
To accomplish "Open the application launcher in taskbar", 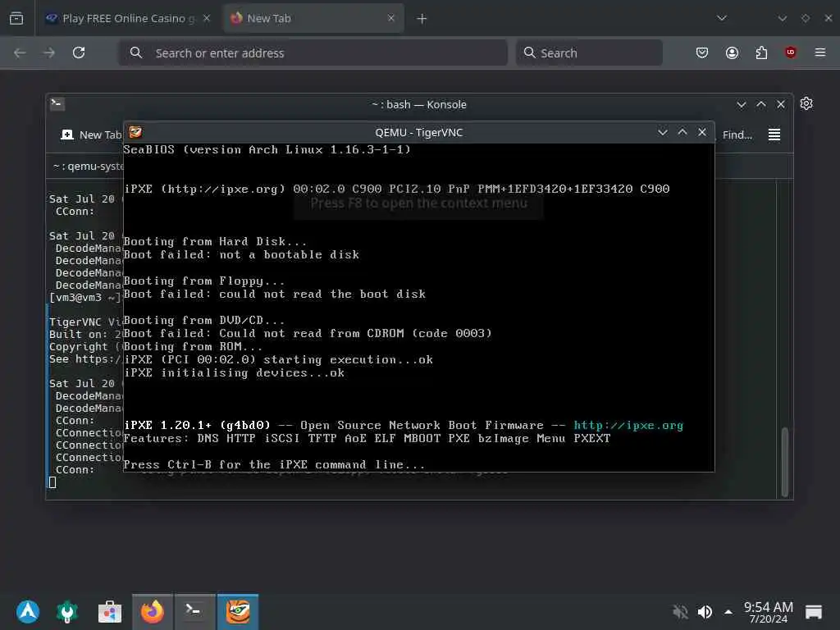I will [x=28, y=611].
